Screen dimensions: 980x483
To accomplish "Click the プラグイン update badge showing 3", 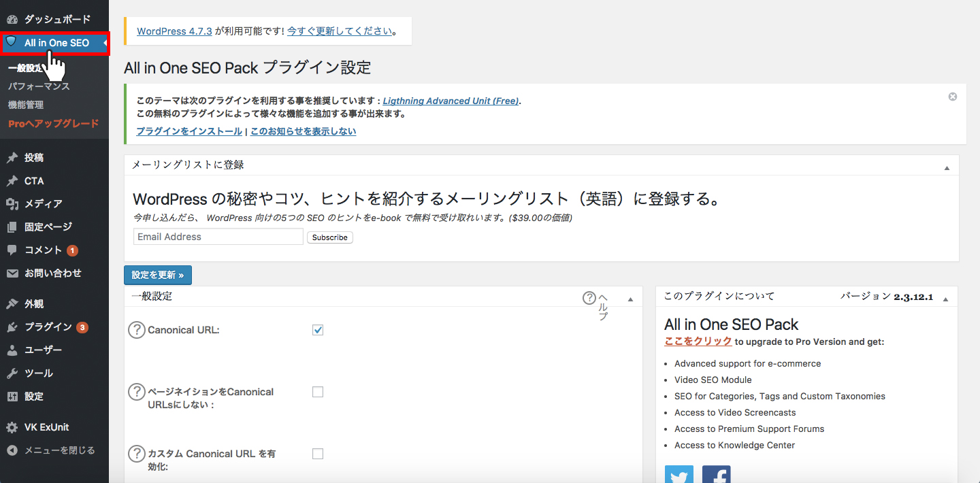I will point(82,327).
